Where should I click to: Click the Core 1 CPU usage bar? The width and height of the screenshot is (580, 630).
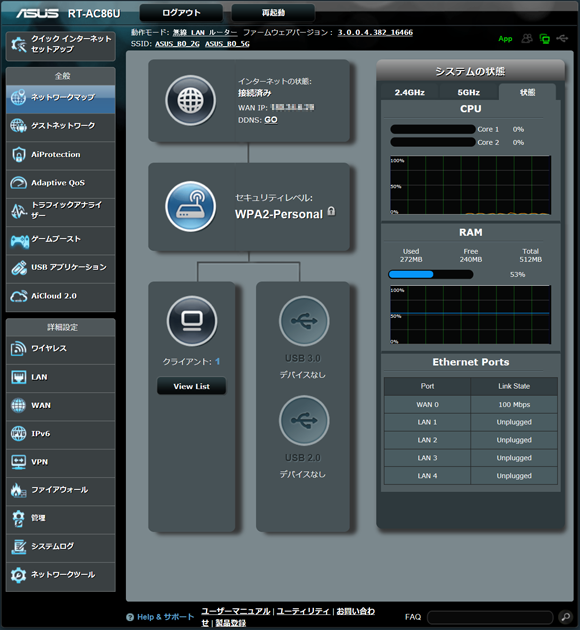click(x=433, y=129)
